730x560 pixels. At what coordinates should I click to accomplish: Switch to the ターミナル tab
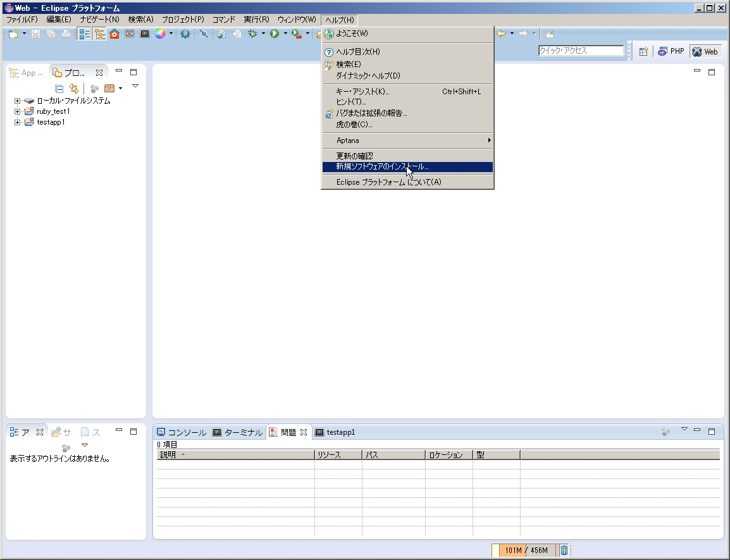click(x=238, y=432)
